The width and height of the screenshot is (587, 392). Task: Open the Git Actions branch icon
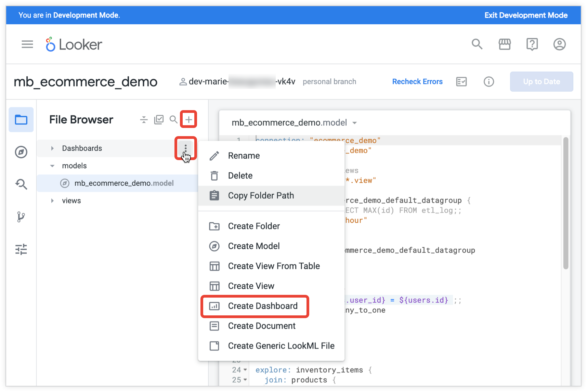pos(21,217)
